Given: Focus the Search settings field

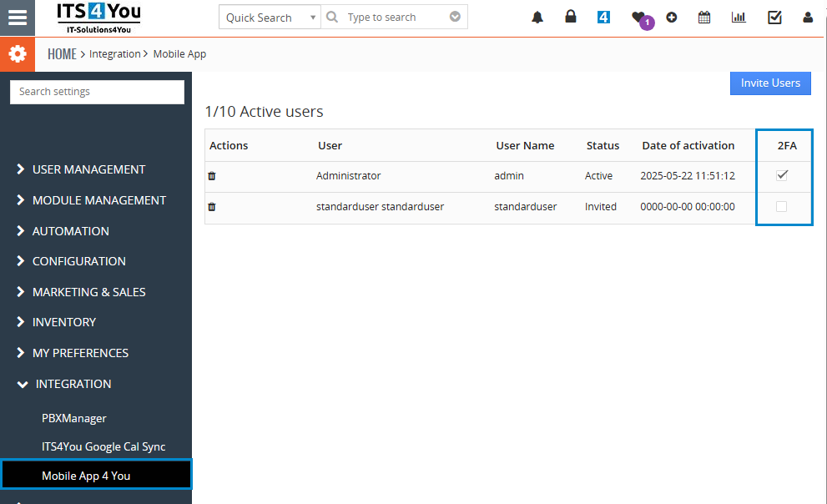Looking at the screenshot, I should coord(97,92).
